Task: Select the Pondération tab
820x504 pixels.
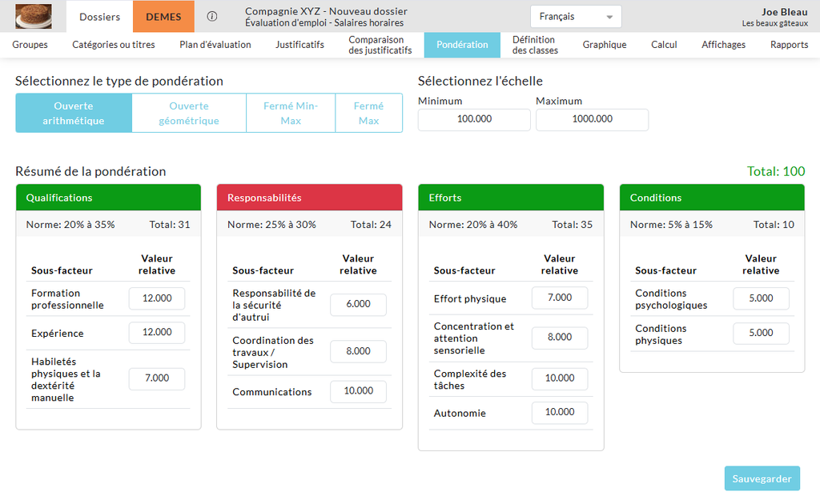Action: (462, 45)
